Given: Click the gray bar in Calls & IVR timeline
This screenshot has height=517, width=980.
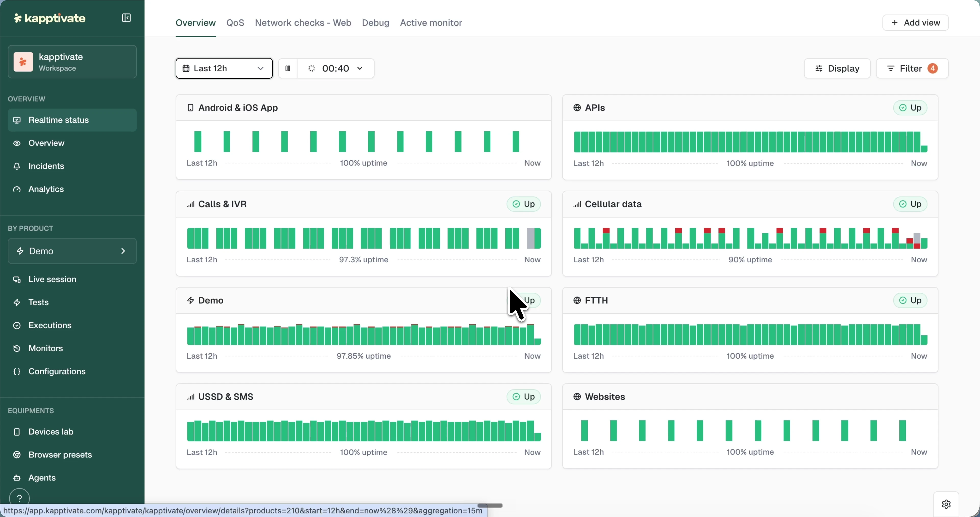Looking at the screenshot, I should [530, 239].
